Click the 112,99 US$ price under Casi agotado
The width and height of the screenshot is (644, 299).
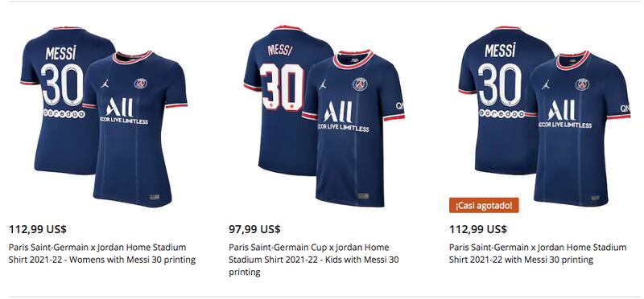(478, 229)
